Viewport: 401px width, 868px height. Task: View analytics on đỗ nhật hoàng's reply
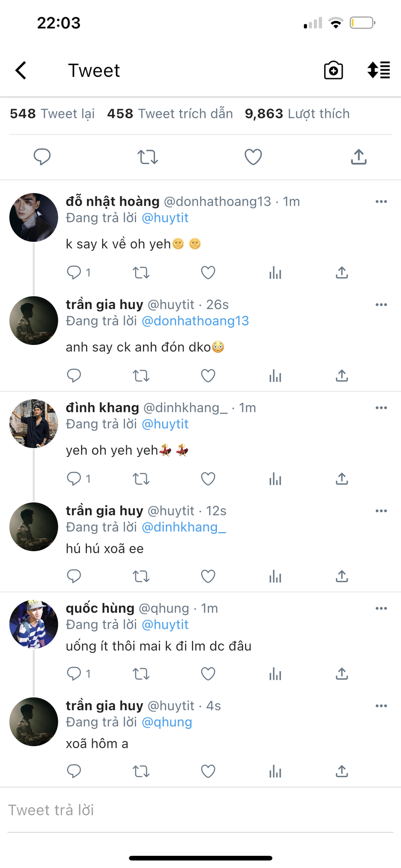[275, 273]
